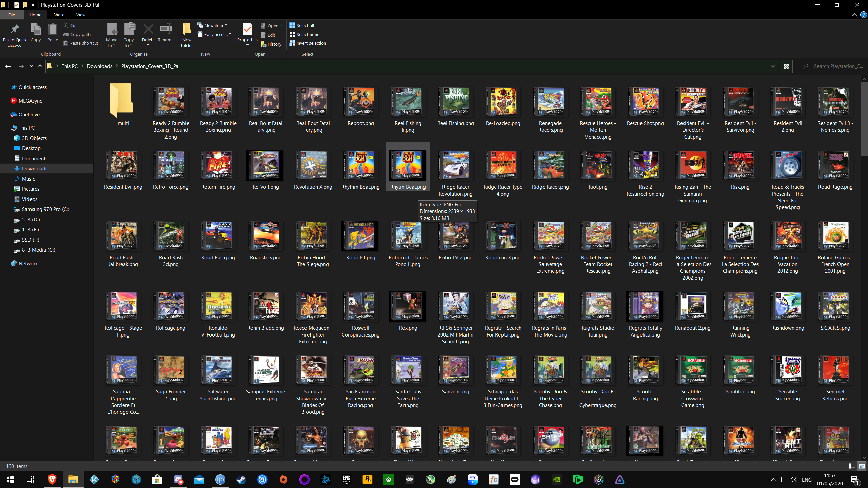Create a New folder from ribbon

187,35
